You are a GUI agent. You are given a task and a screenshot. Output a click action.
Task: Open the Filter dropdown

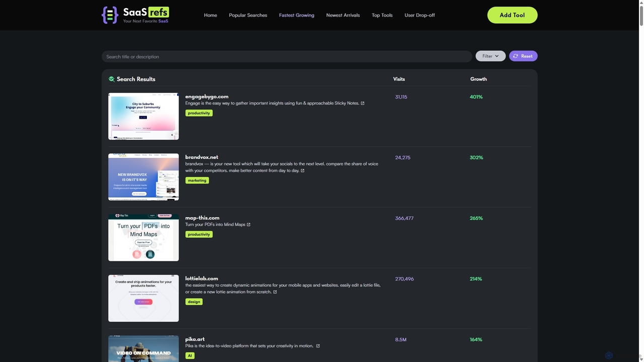[491, 56]
